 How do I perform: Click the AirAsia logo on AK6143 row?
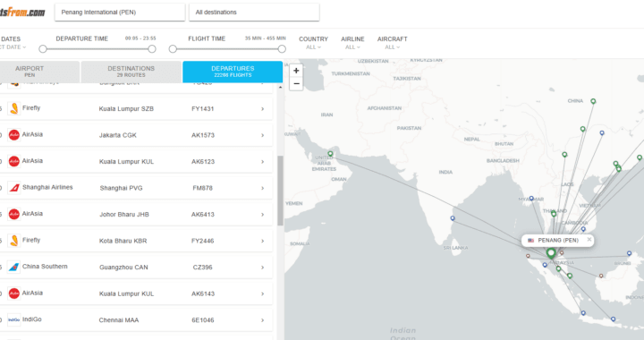(14, 293)
